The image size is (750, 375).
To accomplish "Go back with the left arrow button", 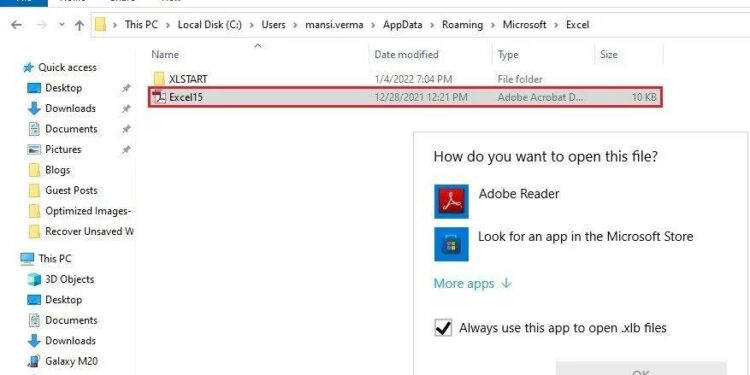I will pyautogui.click(x=16, y=25).
